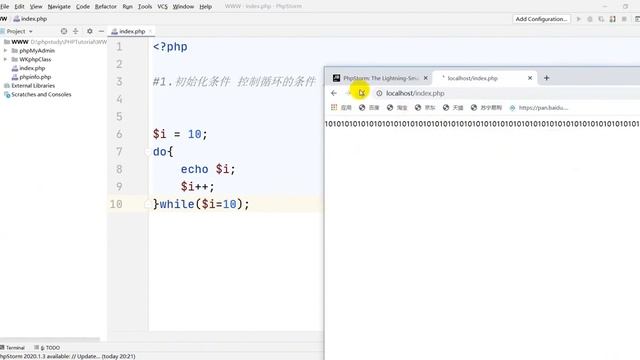Screen dimensions: 640x360
Task: Open the Navigate menu
Action: pos(59,7)
